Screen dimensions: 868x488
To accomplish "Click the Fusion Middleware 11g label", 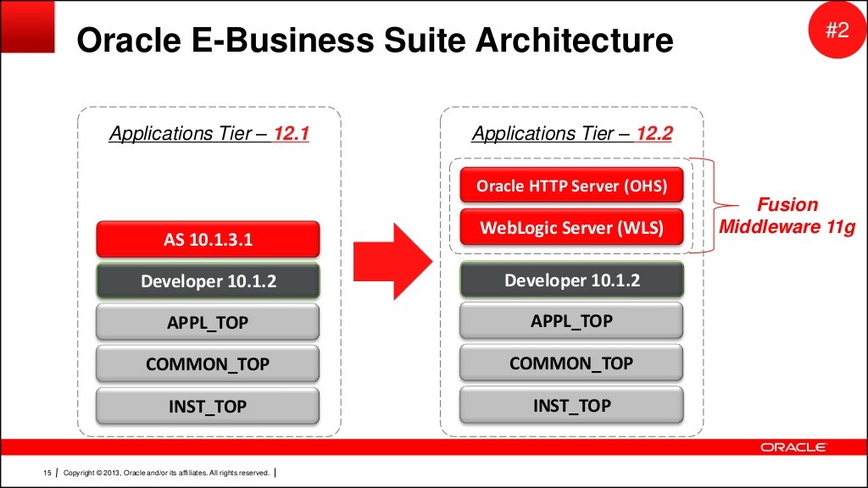I will point(787,216).
